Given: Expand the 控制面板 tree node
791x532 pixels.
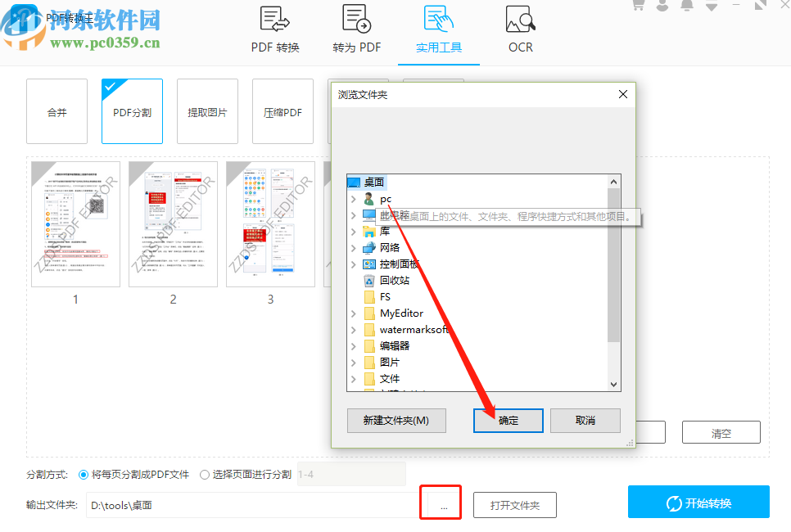Looking at the screenshot, I should tap(354, 264).
